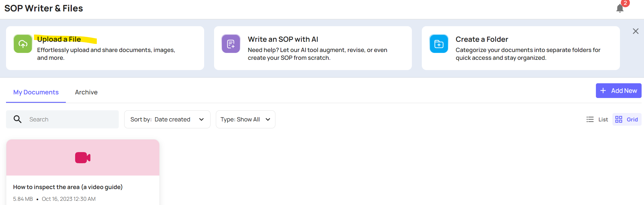
Task: Switch to Grid view
Action: [627, 119]
